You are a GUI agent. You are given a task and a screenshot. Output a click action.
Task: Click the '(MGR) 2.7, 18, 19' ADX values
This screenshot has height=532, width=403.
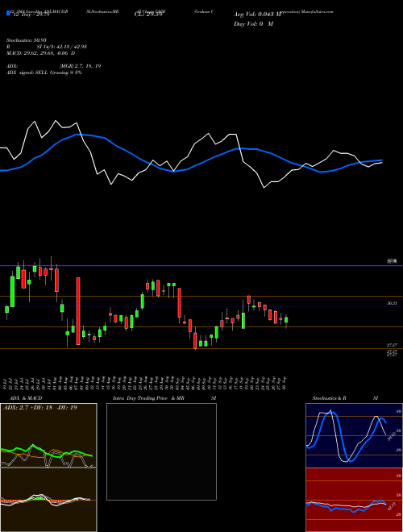click(x=80, y=66)
